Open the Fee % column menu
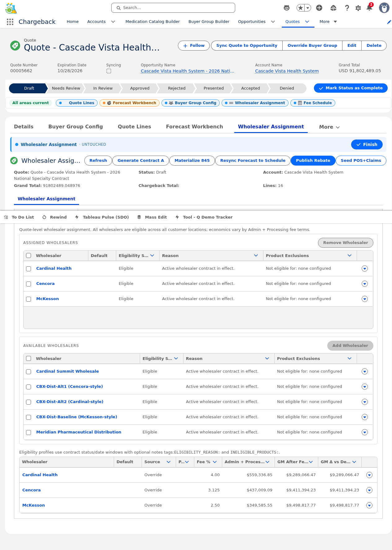The height and width of the screenshot is (550, 392). coord(215,462)
